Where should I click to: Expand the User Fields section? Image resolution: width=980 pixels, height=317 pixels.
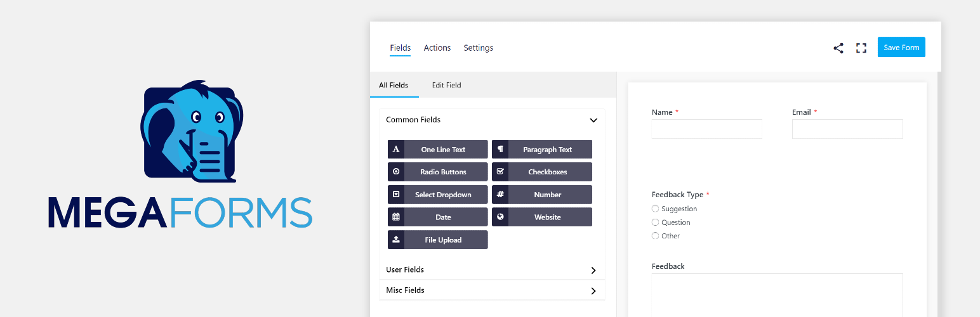pyautogui.click(x=493, y=270)
